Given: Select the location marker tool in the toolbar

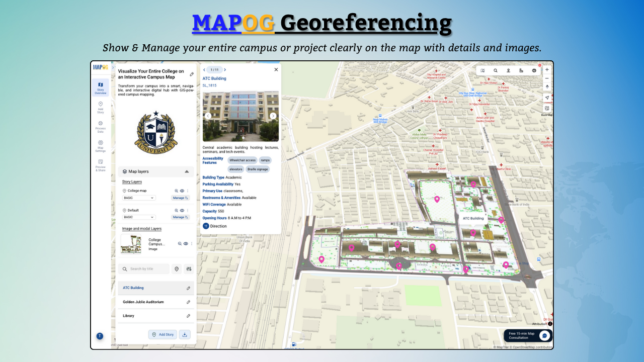Looking at the screenshot, I should coord(508,70).
